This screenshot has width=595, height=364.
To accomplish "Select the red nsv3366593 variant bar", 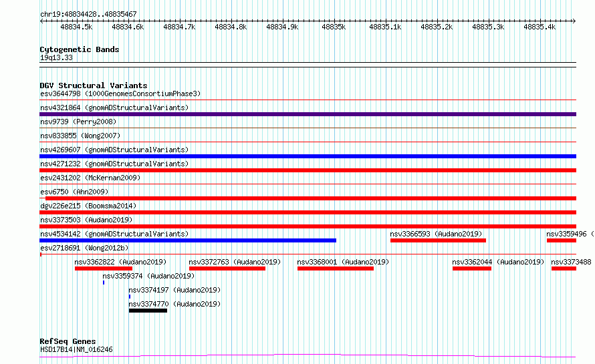I will tap(439, 240).
